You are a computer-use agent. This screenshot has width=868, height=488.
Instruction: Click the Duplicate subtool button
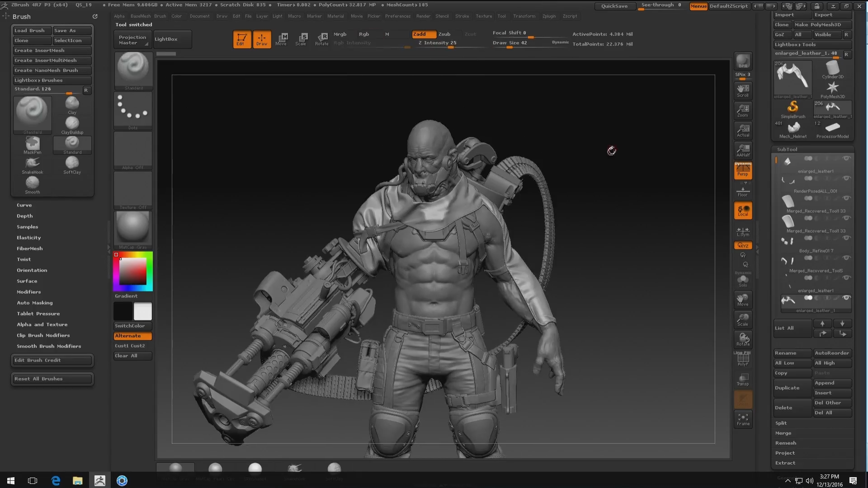(x=787, y=388)
